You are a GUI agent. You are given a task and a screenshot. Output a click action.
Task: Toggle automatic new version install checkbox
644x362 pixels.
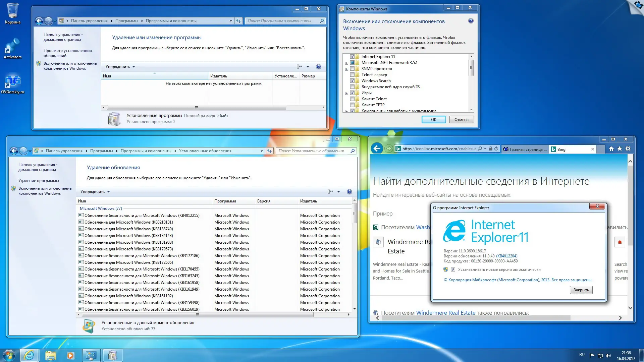[453, 269]
